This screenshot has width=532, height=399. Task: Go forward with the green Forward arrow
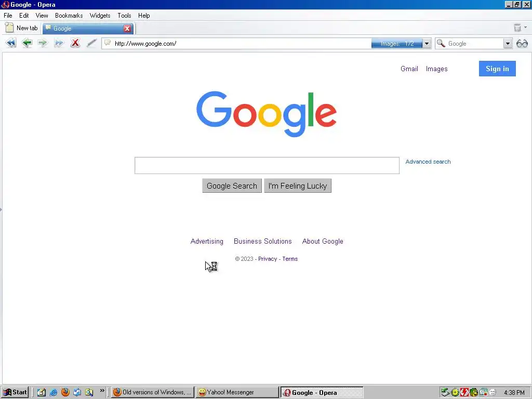(43, 43)
